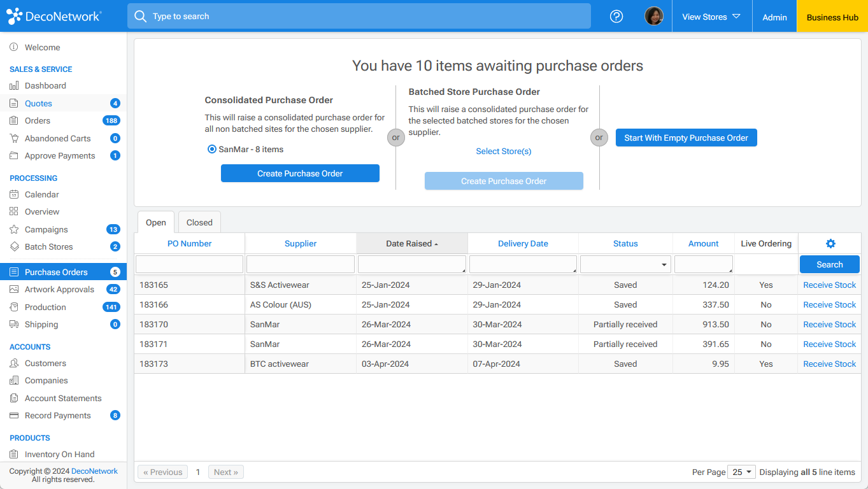Click the Welcome info icon
Image resolution: width=868 pixels, height=489 pixels.
14,47
